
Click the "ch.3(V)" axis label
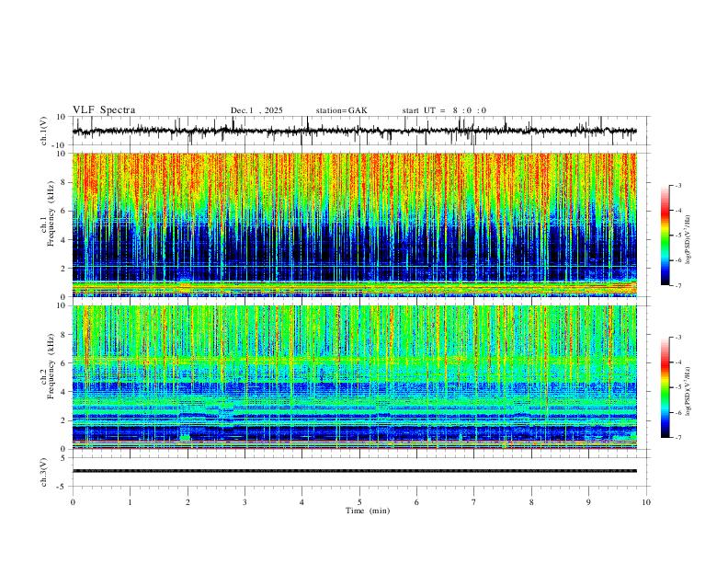tap(44, 472)
